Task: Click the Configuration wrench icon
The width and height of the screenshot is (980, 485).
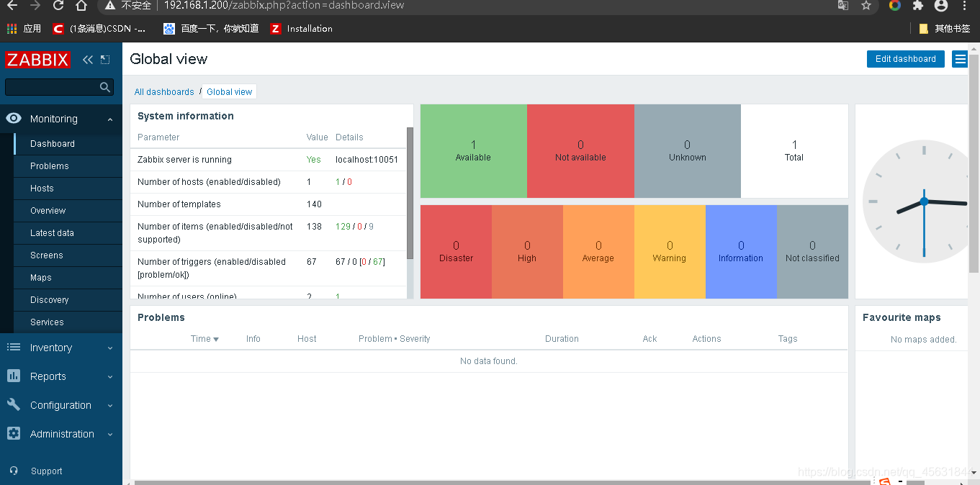Action: coord(13,405)
